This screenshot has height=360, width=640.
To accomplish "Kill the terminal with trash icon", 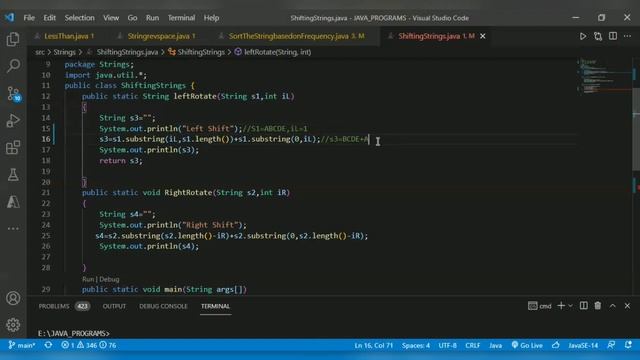I will click(x=598, y=306).
